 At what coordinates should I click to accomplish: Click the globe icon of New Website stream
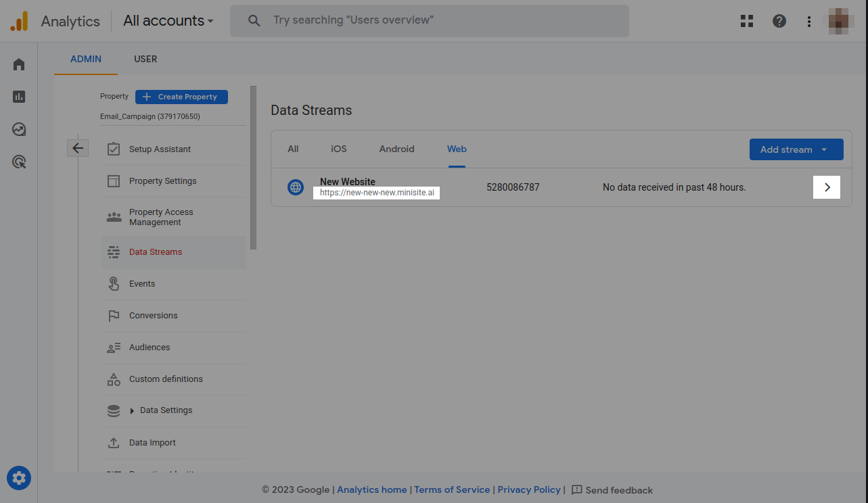tap(296, 187)
